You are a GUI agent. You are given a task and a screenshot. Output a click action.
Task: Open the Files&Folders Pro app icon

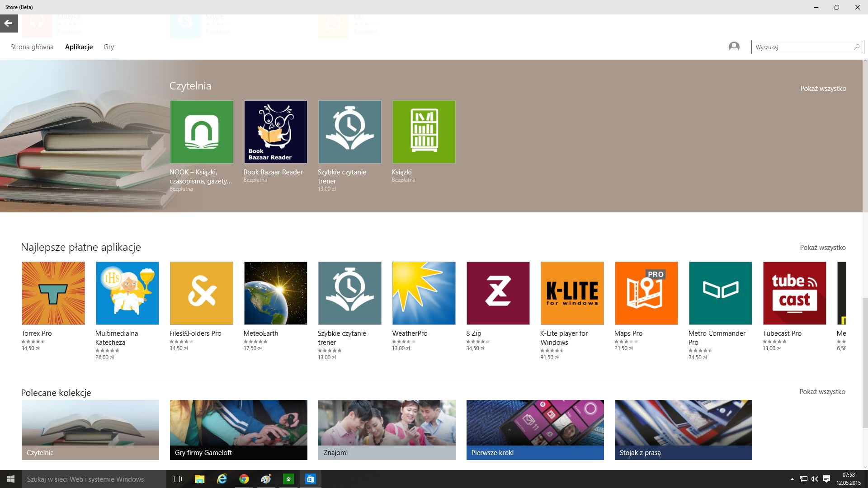pyautogui.click(x=202, y=293)
